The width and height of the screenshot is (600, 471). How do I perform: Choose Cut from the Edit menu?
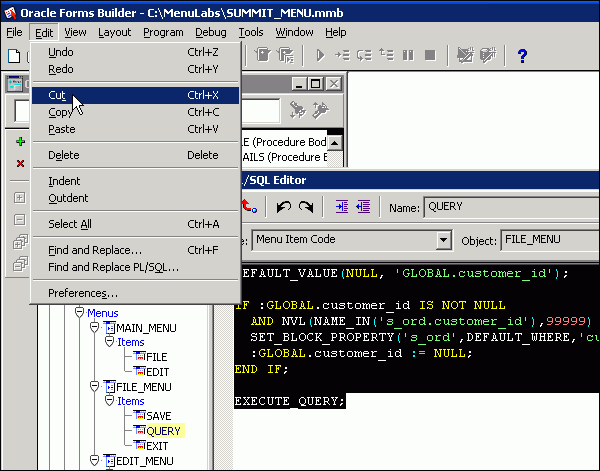[135, 95]
